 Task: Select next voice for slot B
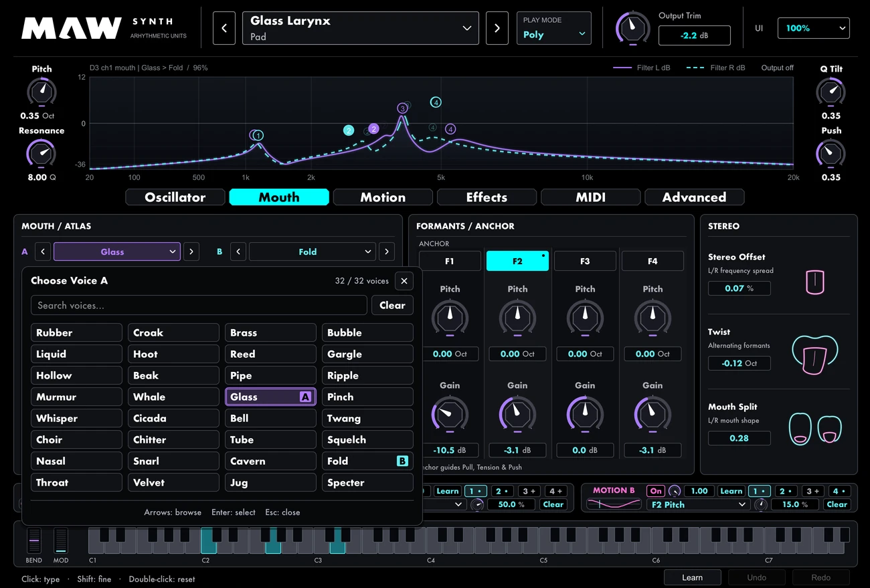click(x=387, y=252)
